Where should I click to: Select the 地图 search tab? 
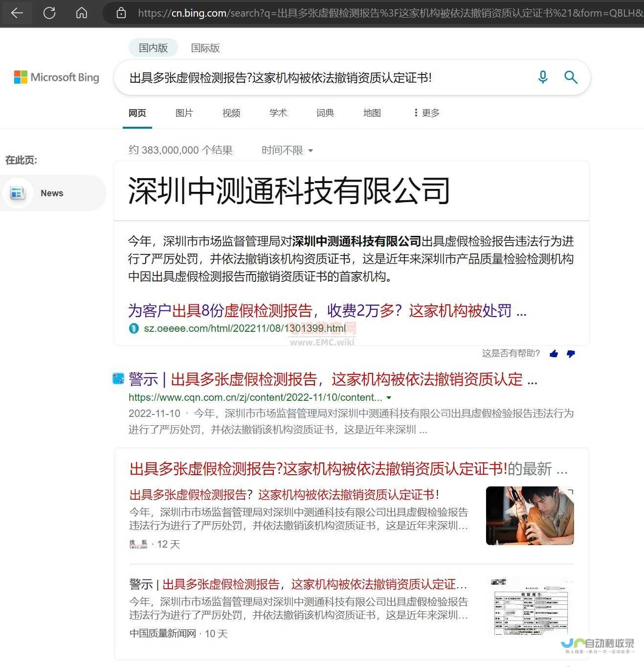tap(372, 113)
